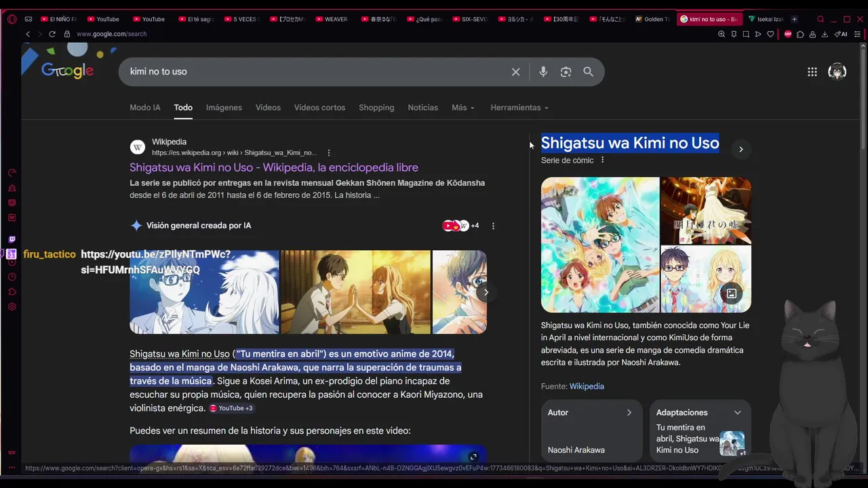Open the site info lock icon

click(66, 34)
